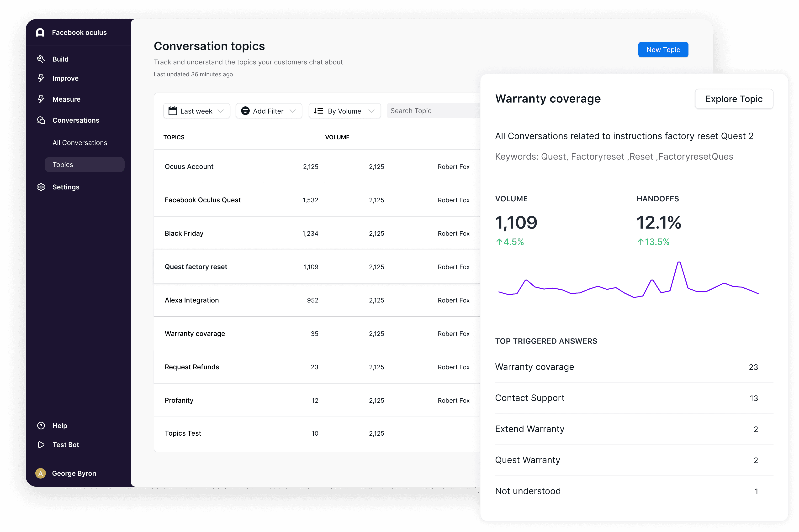Click the 1,109 volume value in panel
799x532 pixels.
pos(516,223)
